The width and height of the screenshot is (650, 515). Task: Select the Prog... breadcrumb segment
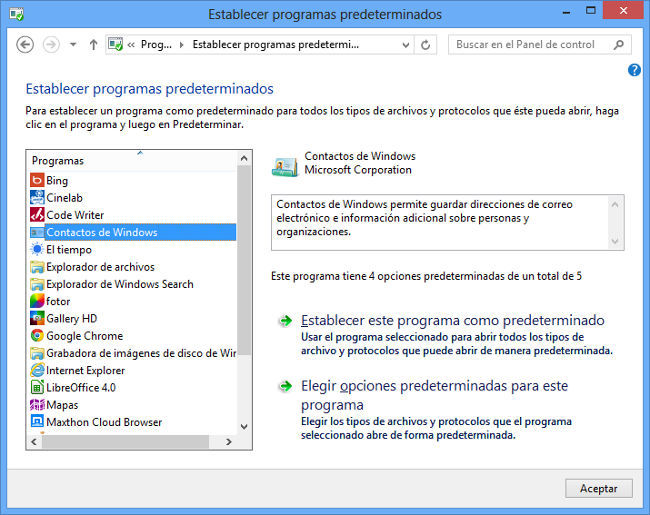pos(156,44)
